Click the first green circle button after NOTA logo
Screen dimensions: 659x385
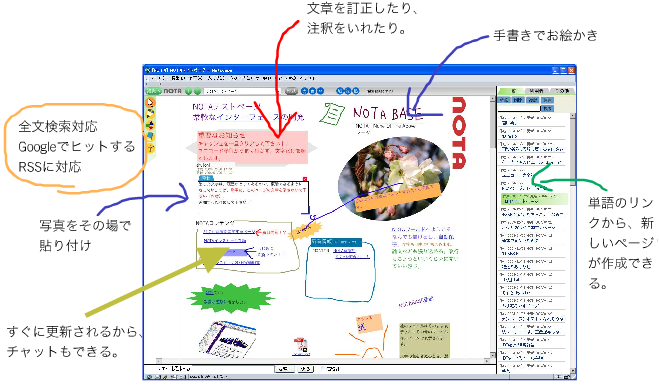(x=188, y=91)
